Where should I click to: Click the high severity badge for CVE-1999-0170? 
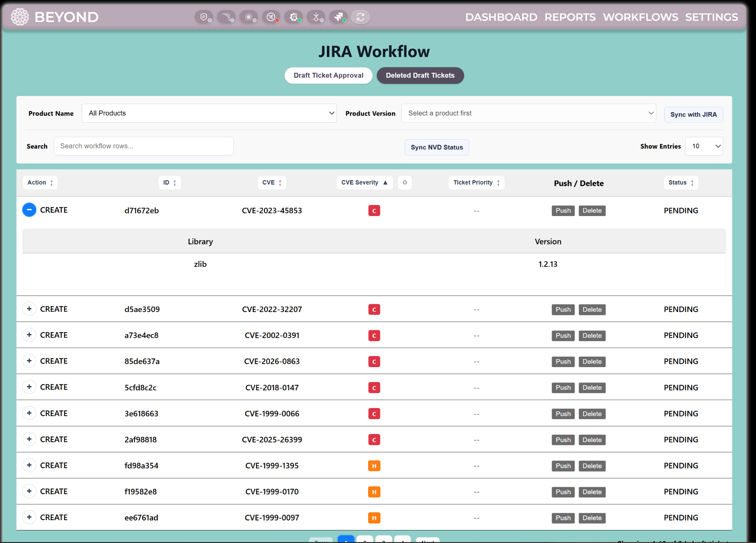point(374,492)
